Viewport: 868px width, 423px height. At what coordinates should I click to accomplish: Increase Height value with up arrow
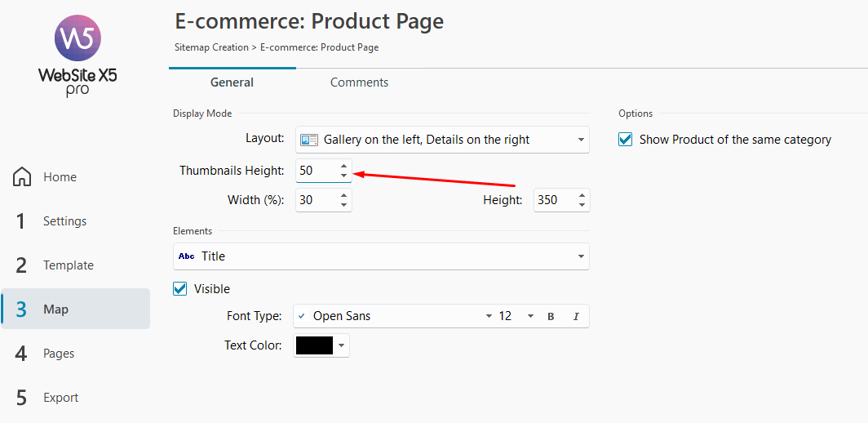(x=581, y=195)
